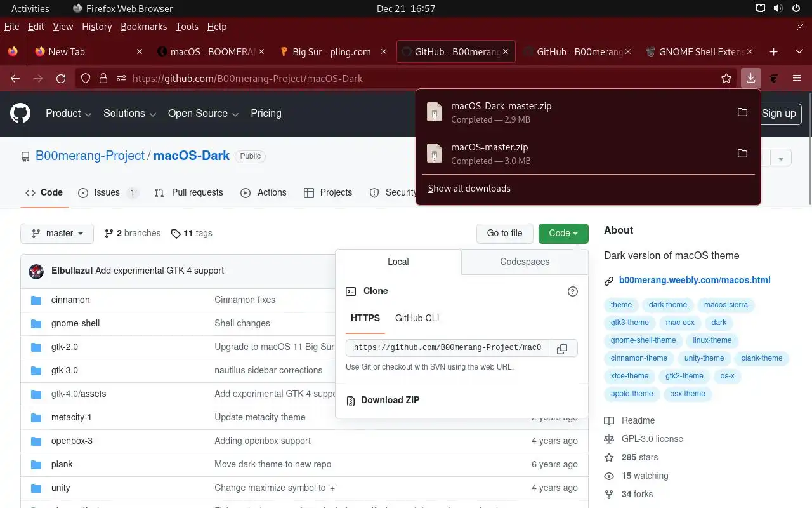The width and height of the screenshot is (812, 508).
Task: Click the GitHub octocat logo
Action: [20, 114]
